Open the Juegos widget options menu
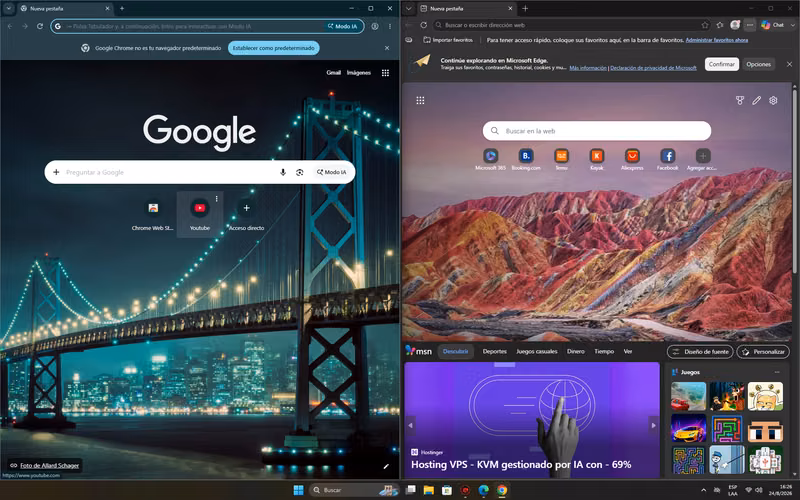 click(777, 372)
